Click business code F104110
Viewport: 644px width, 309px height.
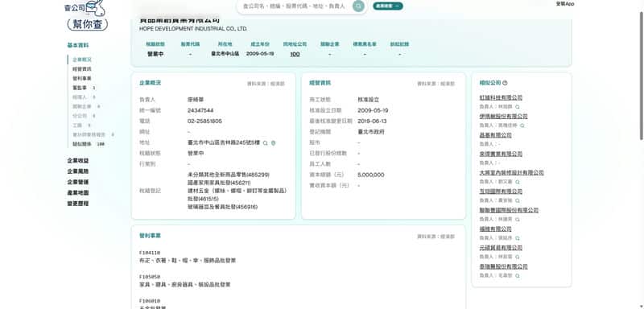pyautogui.click(x=150, y=253)
